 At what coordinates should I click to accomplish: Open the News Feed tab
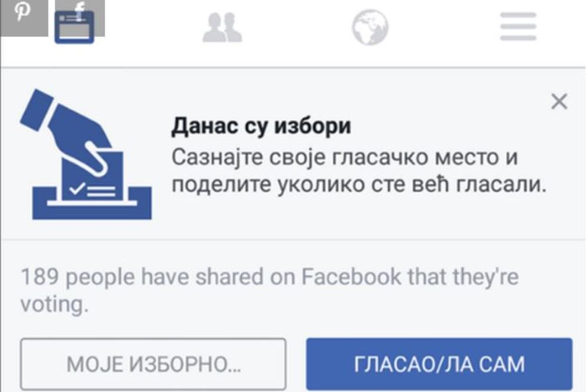(x=74, y=28)
